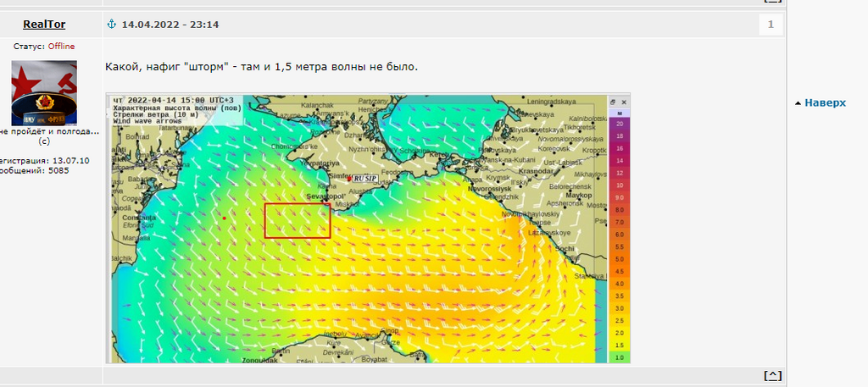Select the orange 4.0 legend swatch
The height and width of the screenshot is (387, 868).
(620, 284)
